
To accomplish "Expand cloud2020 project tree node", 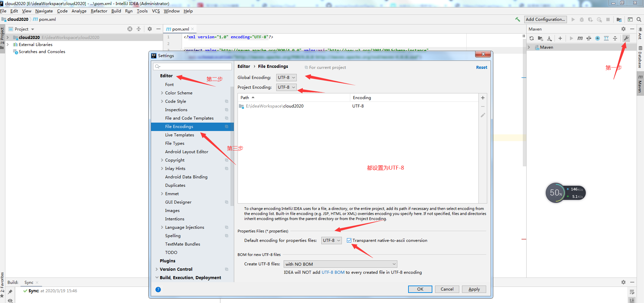I will click(8, 38).
